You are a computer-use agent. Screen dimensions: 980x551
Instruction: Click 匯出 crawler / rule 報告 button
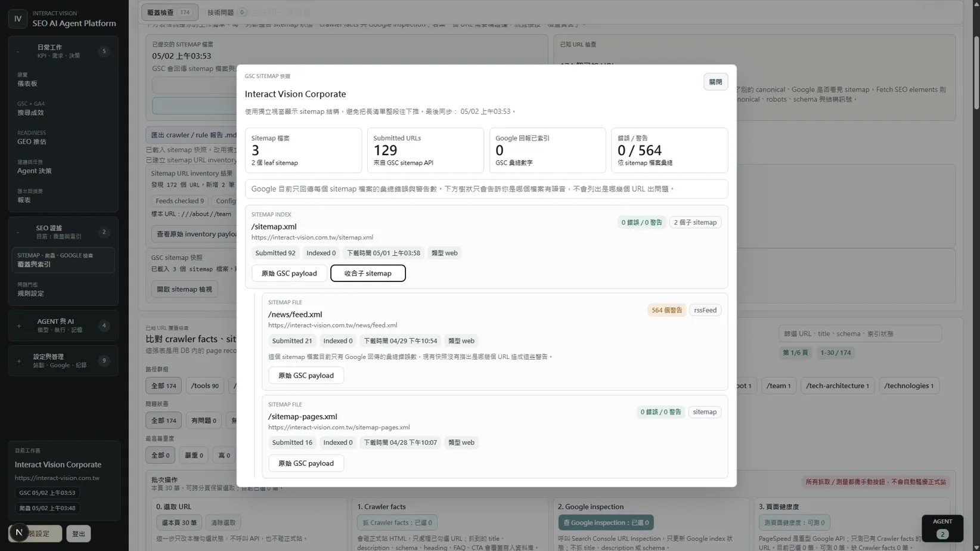[193, 135]
